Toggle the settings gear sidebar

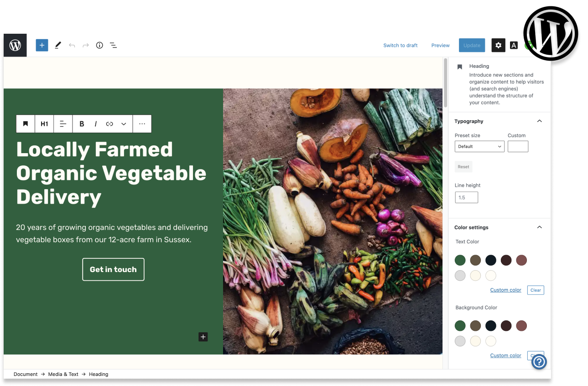498,45
